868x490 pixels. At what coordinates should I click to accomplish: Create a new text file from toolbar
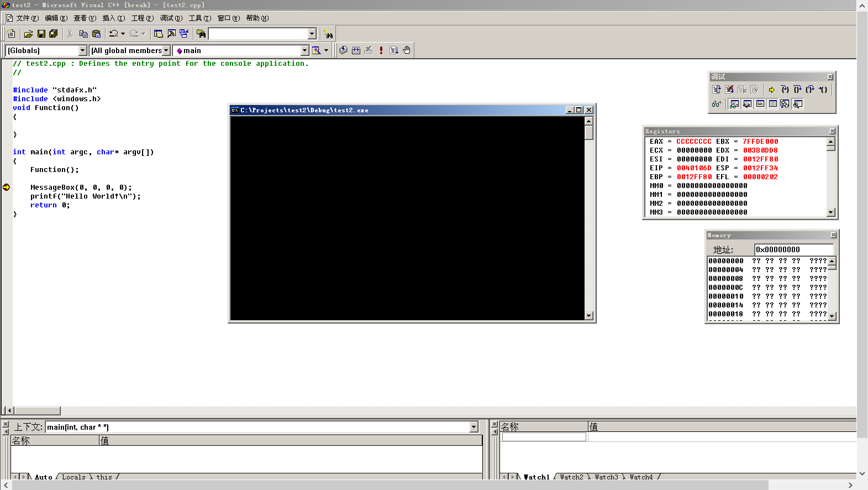tap(11, 34)
